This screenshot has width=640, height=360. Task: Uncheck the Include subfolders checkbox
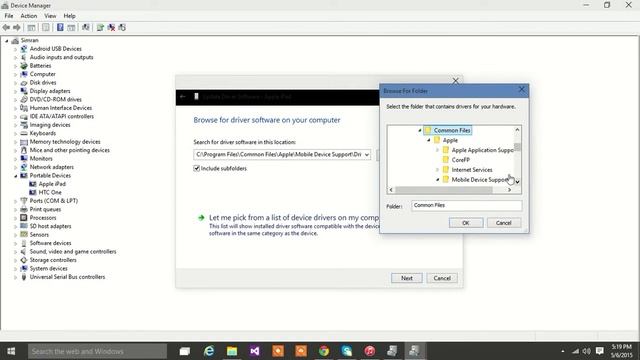[x=196, y=169]
